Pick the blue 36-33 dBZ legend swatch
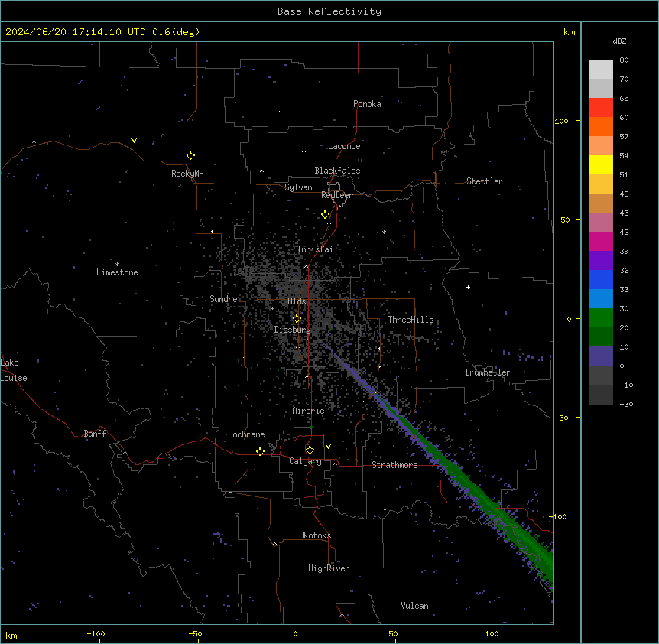659x644 pixels. 601,279
